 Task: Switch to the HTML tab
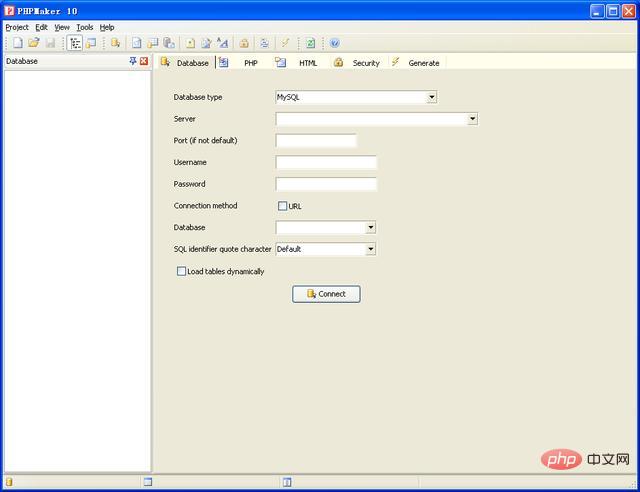coord(300,63)
